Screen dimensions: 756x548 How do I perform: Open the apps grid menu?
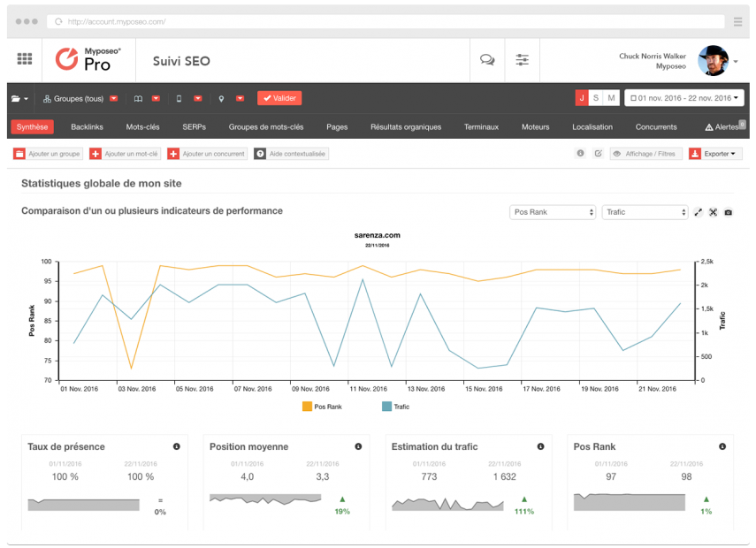tap(25, 59)
